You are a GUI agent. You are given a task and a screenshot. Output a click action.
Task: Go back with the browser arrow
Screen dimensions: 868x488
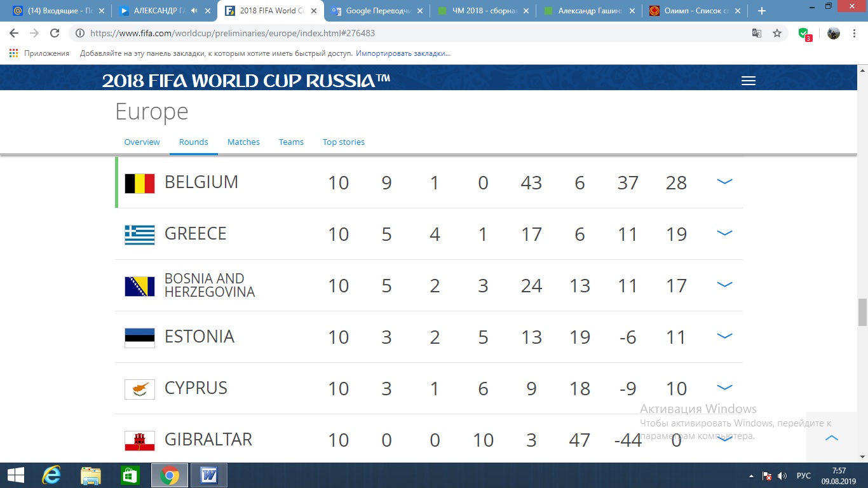point(14,34)
